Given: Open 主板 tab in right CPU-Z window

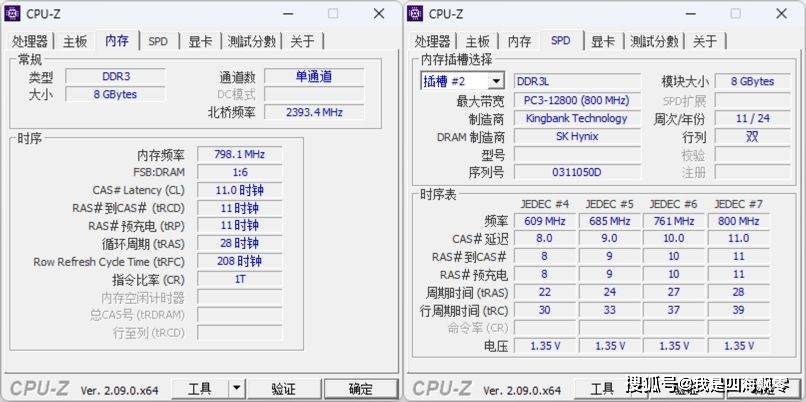Looking at the screenshot, I should pos(478,42).
